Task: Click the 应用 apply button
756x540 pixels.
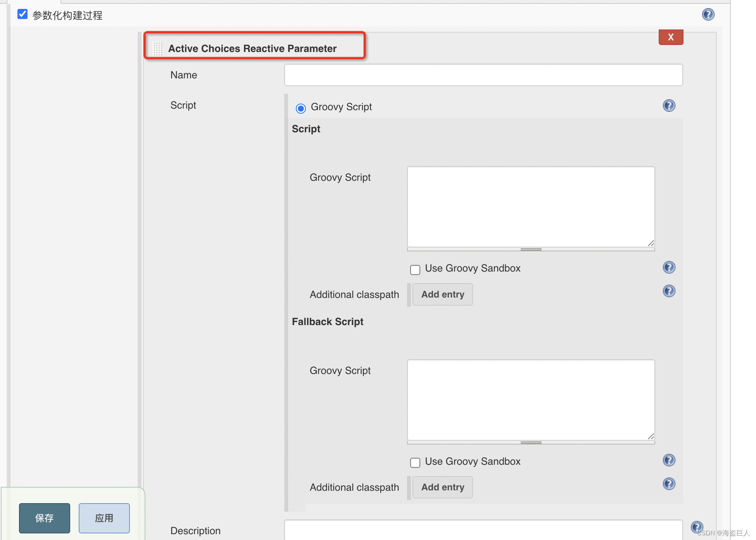Action: click(104, 518)
